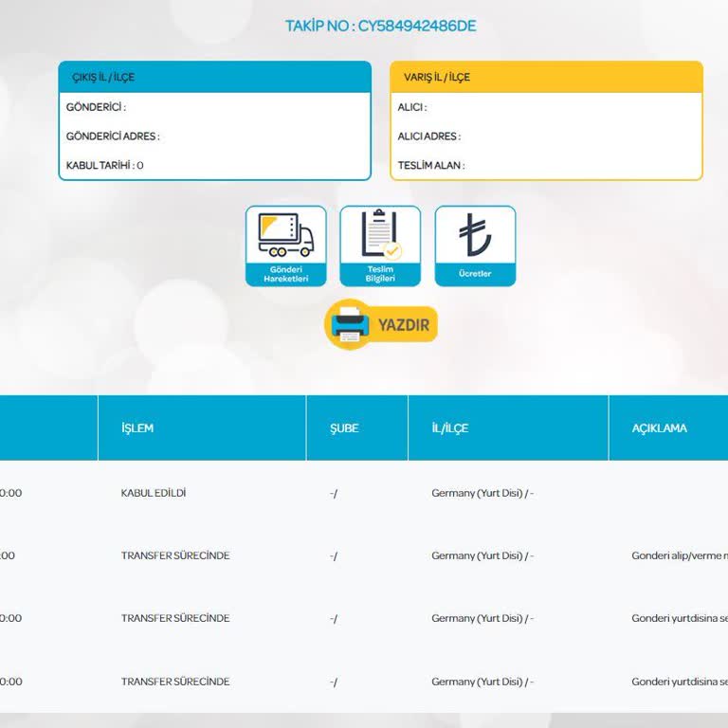728x728 pixels.
Task: Click the printer icon on the Yazdır button
Action: coord(349,324)
